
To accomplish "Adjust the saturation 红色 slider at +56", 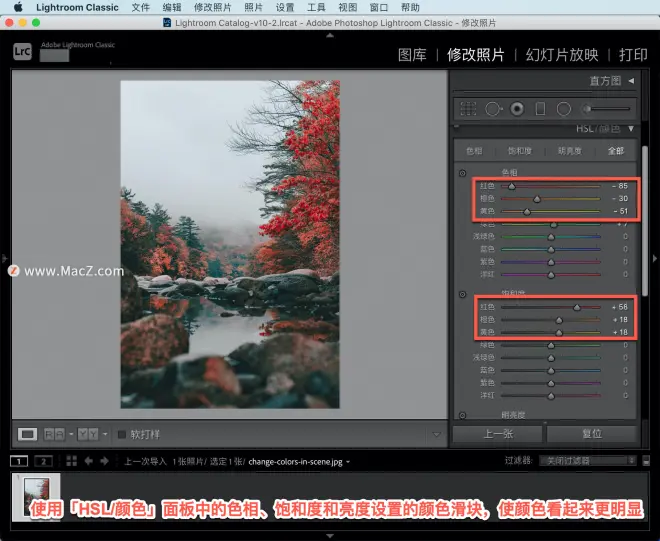I will pos(577,307).
